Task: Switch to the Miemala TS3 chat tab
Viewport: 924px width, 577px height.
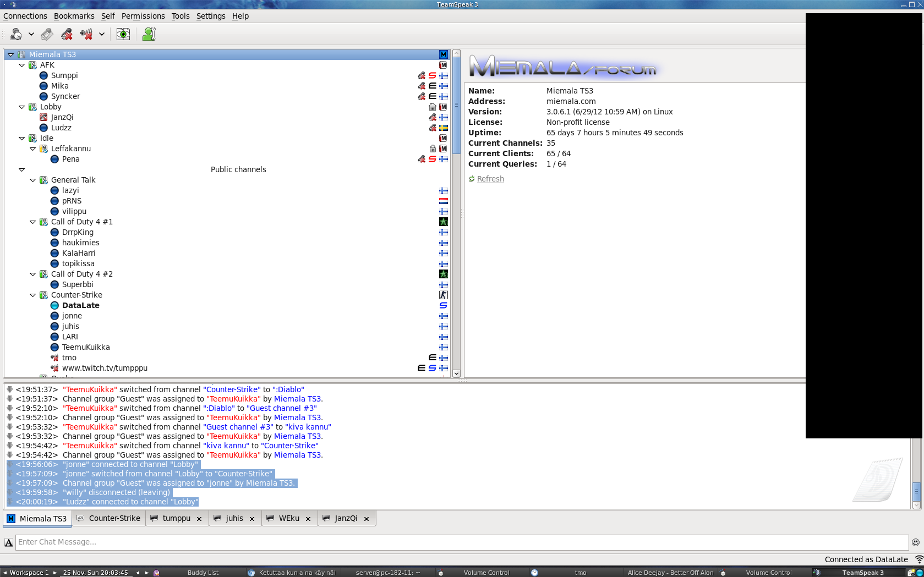Action: 37,518
